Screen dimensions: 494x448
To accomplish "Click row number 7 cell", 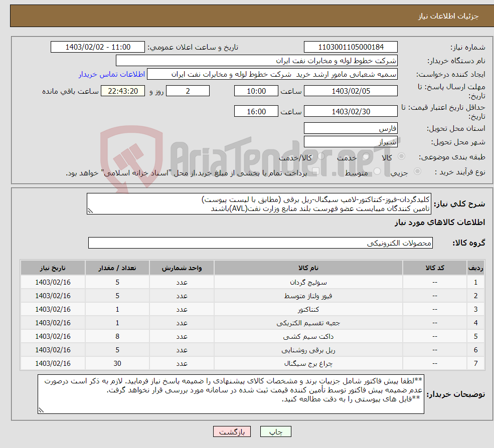I will pyautogui.click(x=475, y=363).
